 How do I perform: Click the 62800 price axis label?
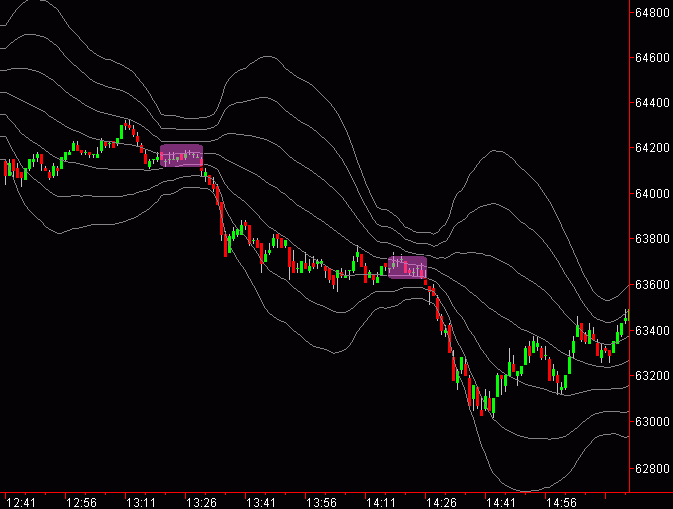point(652,468)
